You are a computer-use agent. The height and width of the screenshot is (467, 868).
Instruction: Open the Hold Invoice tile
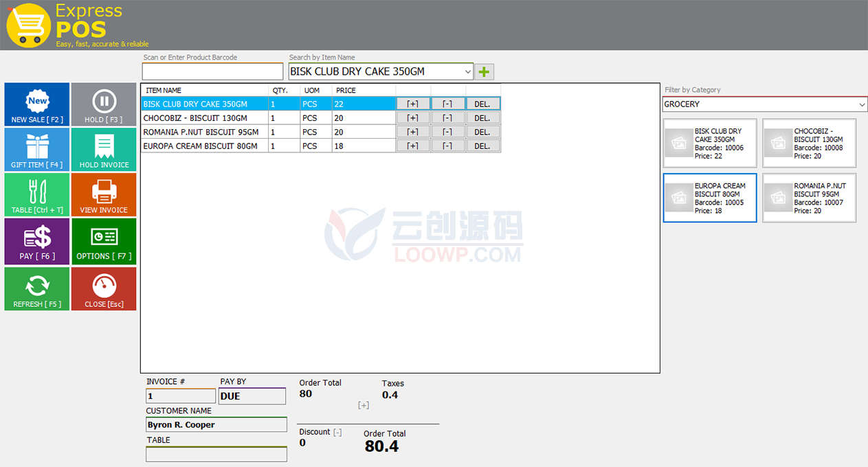pyautogui.click(x=104, y=150)
